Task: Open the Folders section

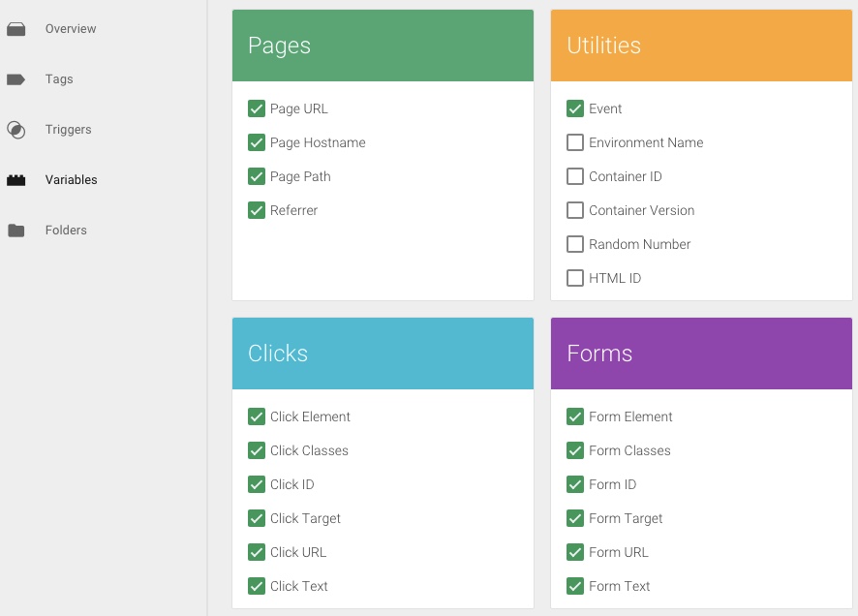Action: click(x=66, y=231)
